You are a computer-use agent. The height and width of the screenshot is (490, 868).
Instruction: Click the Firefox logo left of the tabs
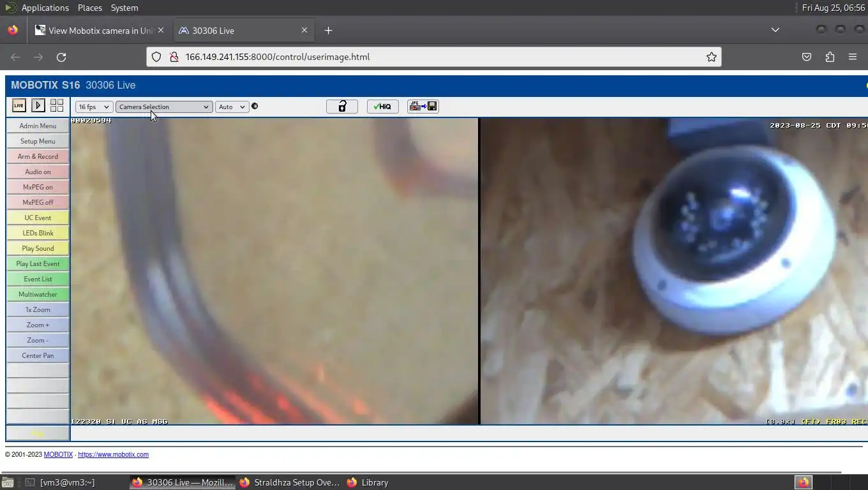(x=13, y=30)
